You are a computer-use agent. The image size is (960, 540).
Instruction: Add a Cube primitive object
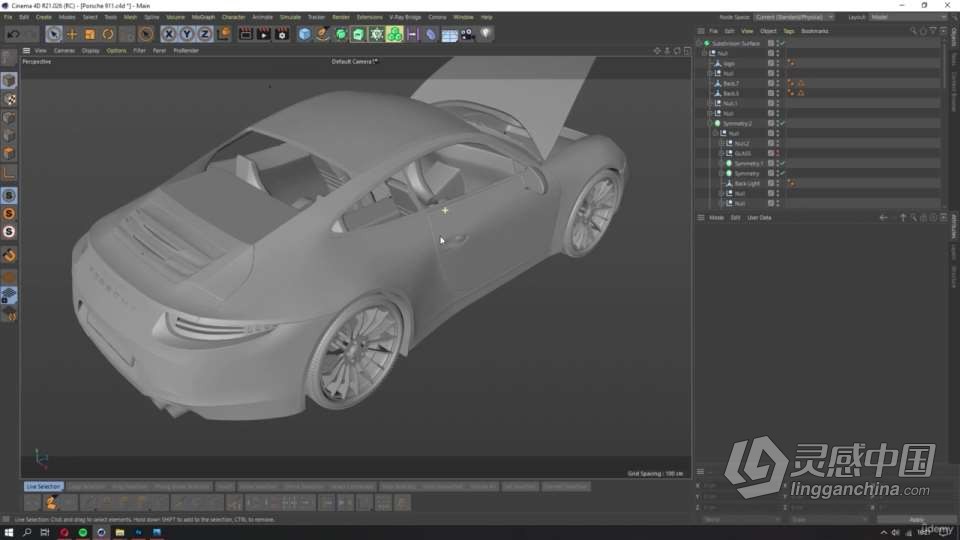(x=304, y=34)
